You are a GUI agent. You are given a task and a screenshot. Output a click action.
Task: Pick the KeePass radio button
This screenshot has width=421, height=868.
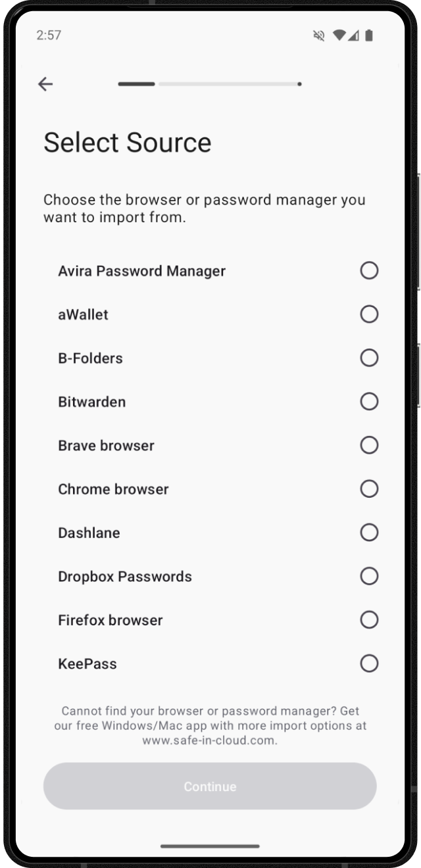click(x=369, y=663)
